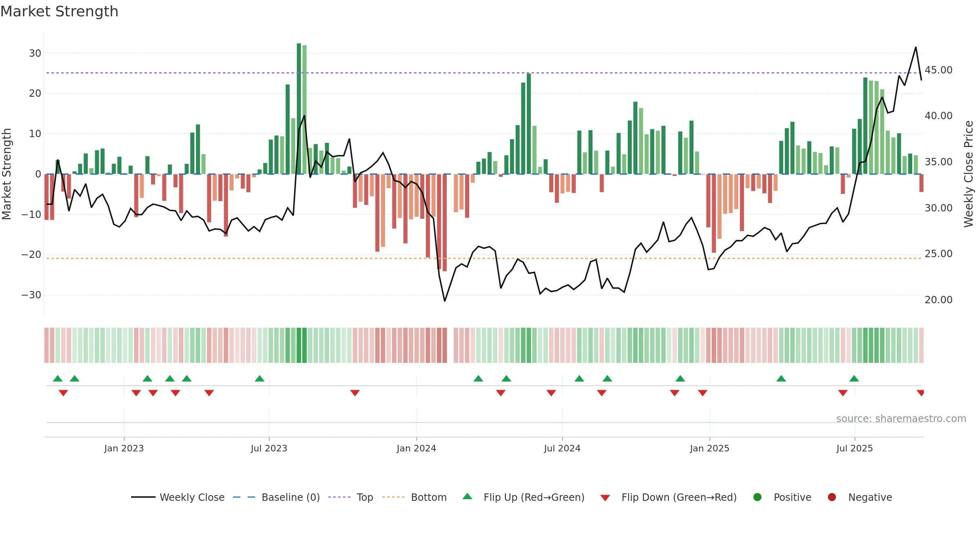
Task: Click the '45.00' right axis tick label
Action: [x=938, y=70]
